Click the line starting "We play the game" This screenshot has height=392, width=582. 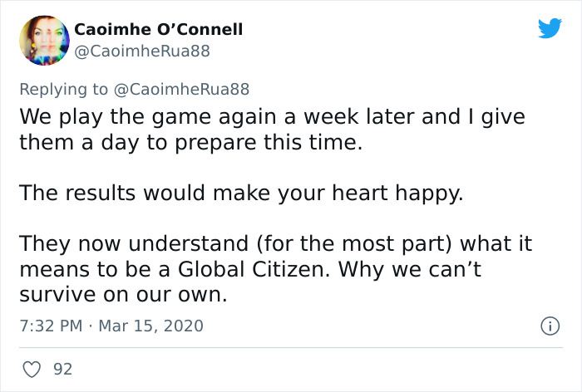pyautogui.click(x=272, y=117)
